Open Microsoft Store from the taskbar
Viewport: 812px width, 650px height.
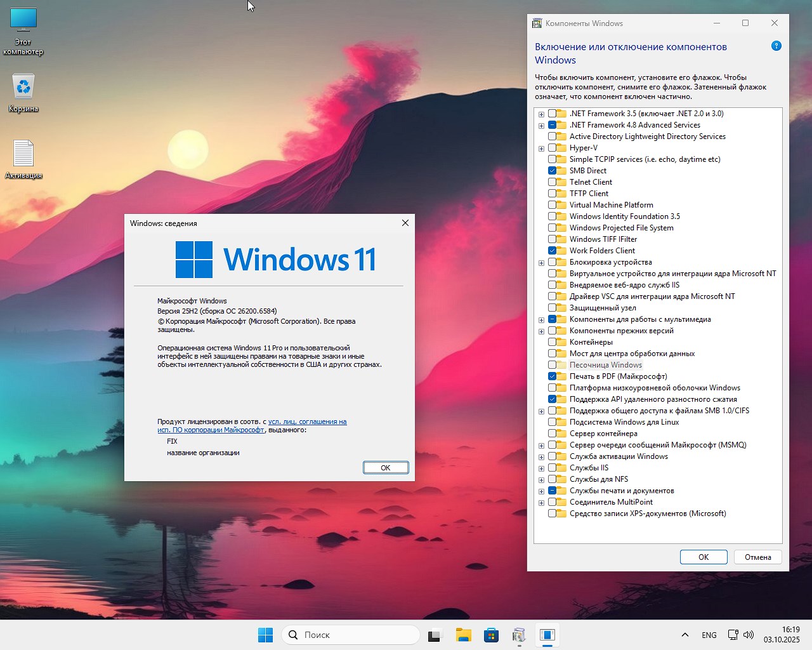pos(491,635)
